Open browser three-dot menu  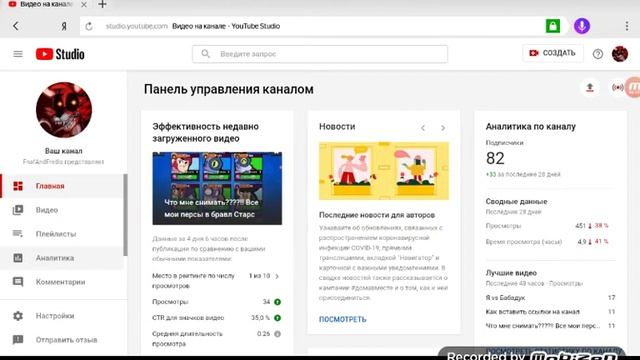pos(627,26)
